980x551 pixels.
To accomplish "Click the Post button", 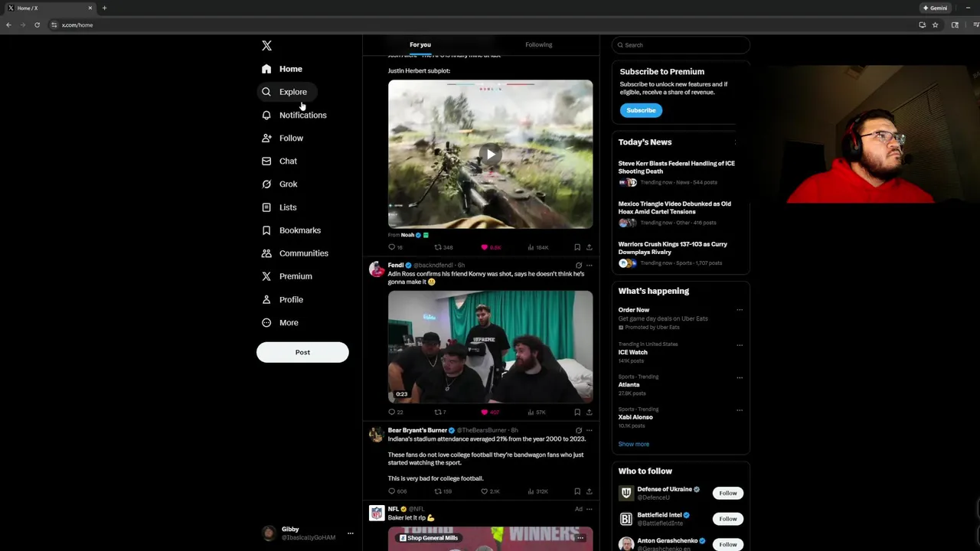I will (x=302, y=352).
